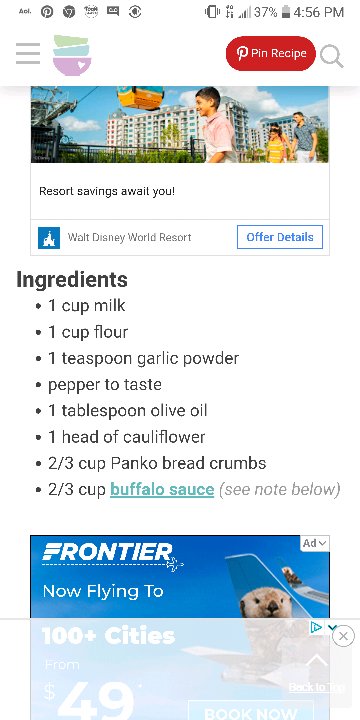This screenshot has height=720, width=360.
Task: Tap Walt Disney World Resort text
Action: 129,237
